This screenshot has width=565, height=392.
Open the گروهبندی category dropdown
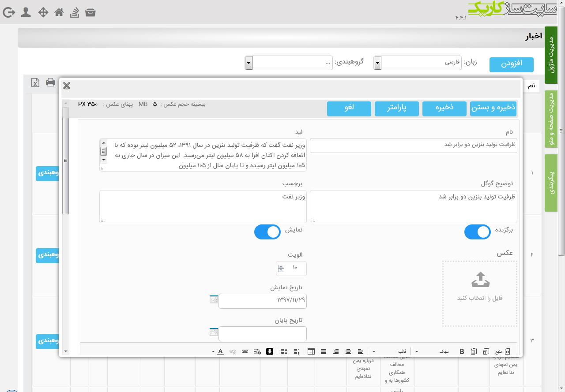click(289, 63)
